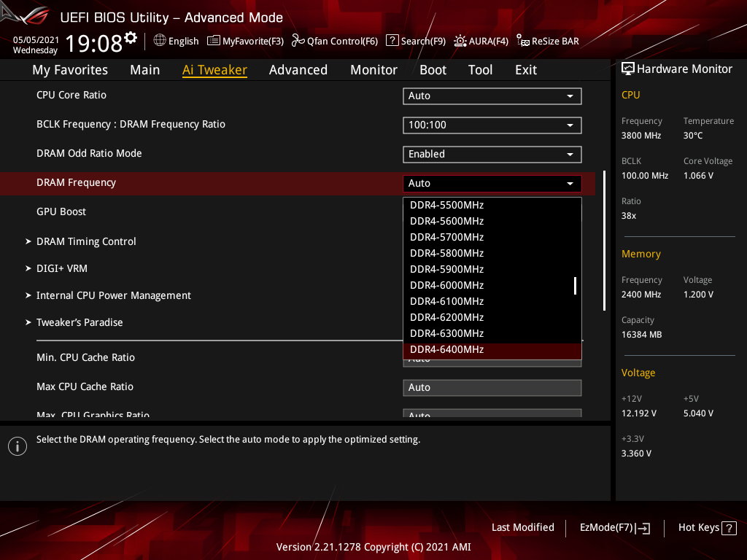This screenshot has width=747, height=560.
Task: Expand the DIGI+ VRM submenu
Action: click(62, 268)
